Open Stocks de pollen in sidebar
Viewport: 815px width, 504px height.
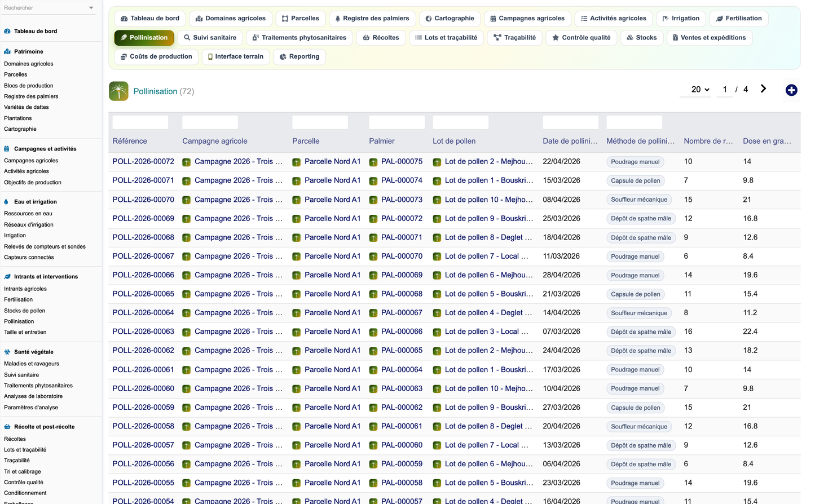pyautogui.click(x=25, y=311)
